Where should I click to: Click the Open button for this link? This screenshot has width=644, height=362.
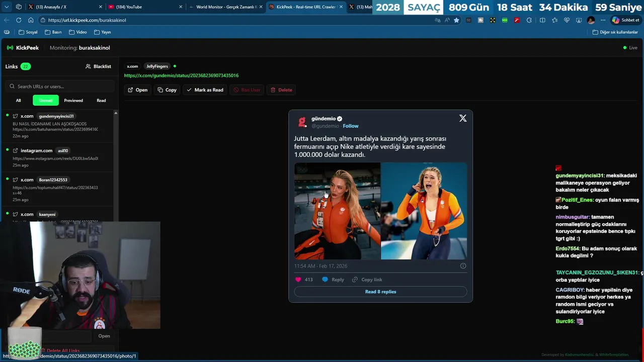(x=137, y=90)
